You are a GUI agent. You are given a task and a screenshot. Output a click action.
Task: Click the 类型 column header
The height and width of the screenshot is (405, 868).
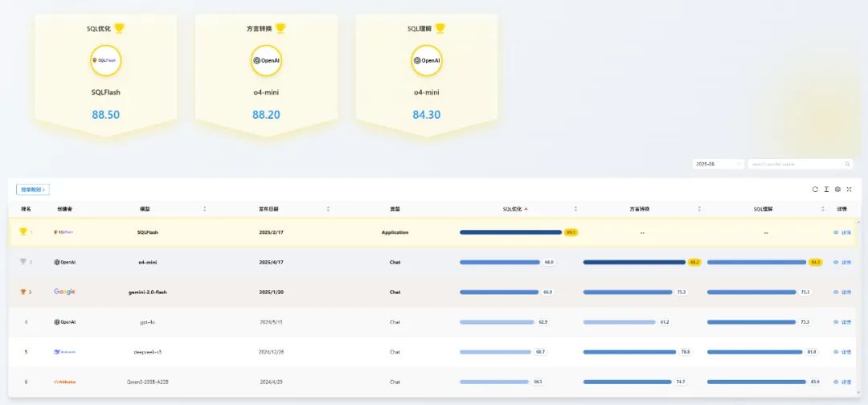coord(395,209)
